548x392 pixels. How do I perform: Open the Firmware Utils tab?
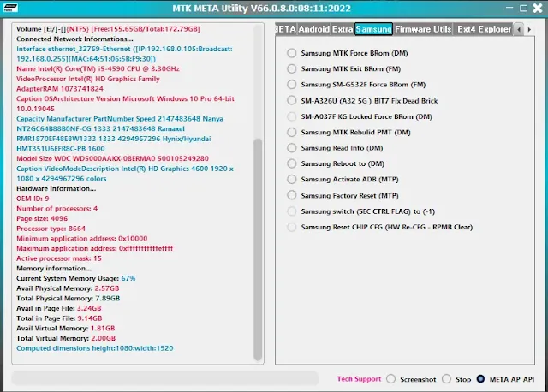[x=423, y=29]
